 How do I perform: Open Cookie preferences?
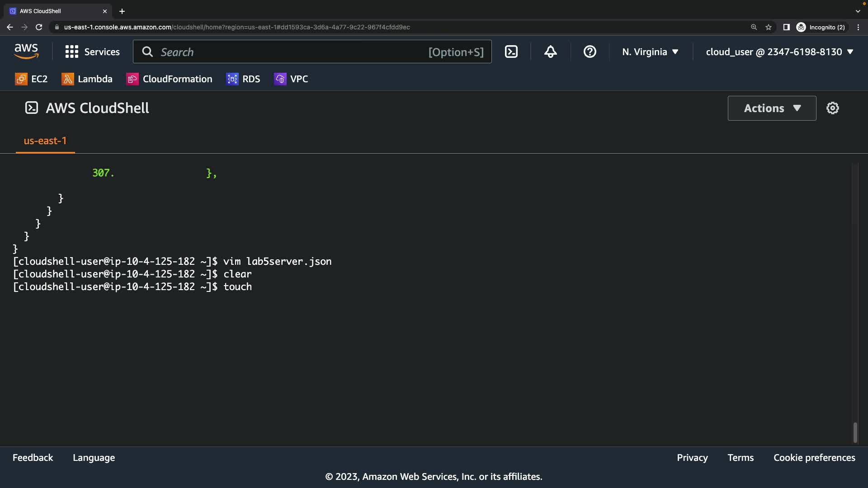(x=814, y=458)
